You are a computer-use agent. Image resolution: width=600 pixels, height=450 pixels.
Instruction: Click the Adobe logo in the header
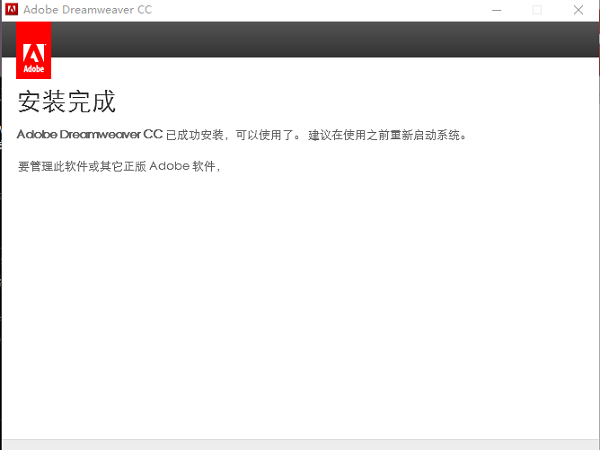coord(34,51)
